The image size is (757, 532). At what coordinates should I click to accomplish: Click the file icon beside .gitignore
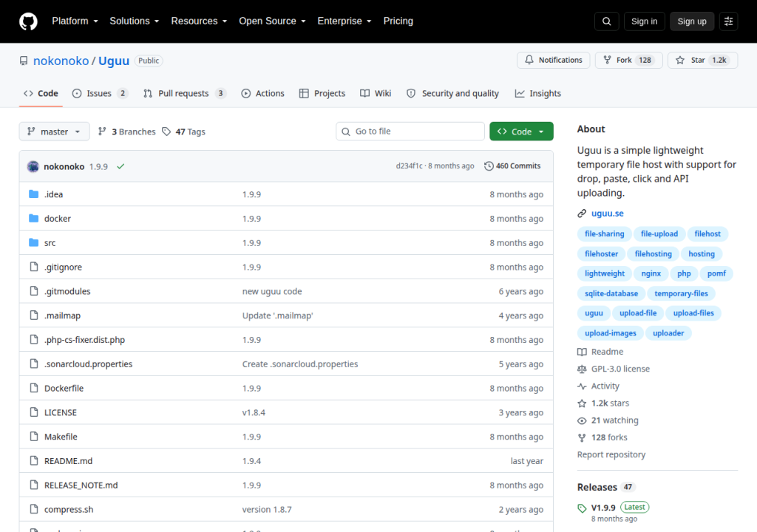pyautogui.click(x=33, y=267)
